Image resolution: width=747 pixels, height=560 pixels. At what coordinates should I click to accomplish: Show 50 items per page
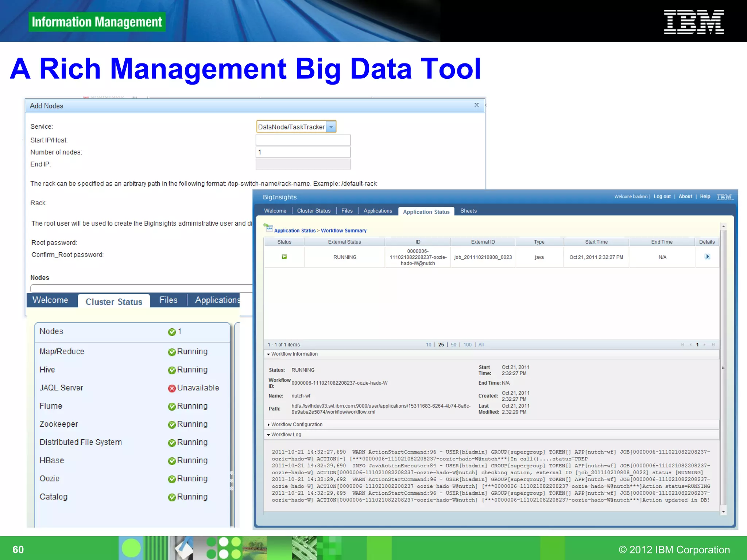tap(453, 345)
